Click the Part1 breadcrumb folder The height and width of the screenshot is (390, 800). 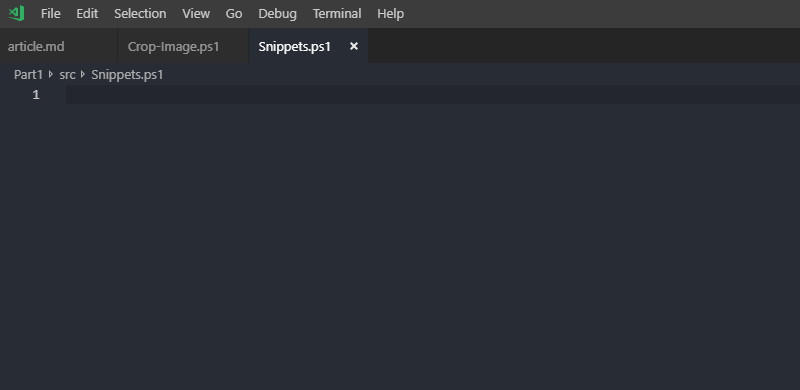point(29,75)
